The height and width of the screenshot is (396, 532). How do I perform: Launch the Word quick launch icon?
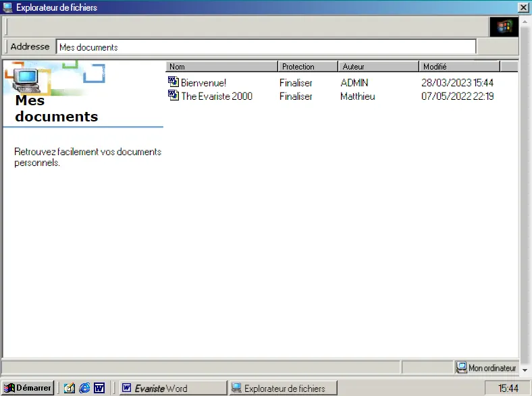tap(99, 388)
